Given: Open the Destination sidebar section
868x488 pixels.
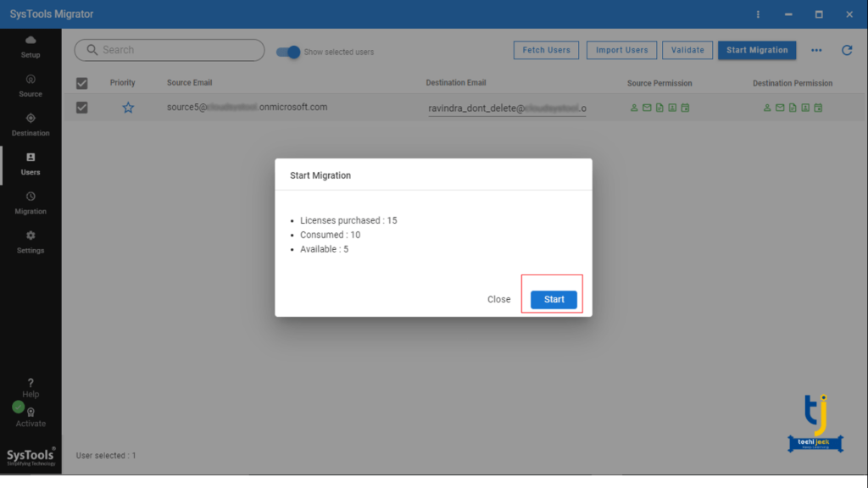Looking at the screenshot, I should [x=31, y=125].
